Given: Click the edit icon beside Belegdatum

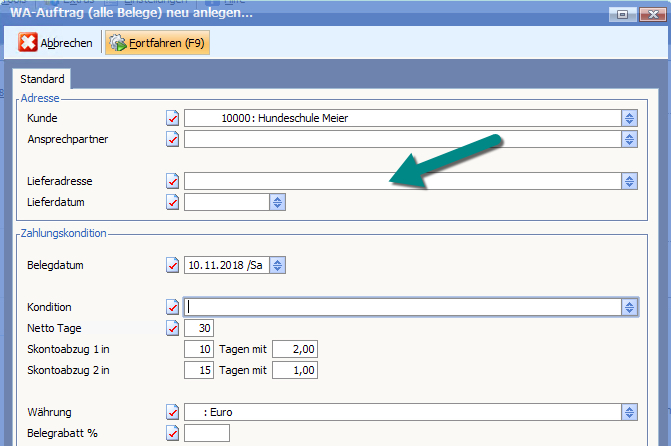Looking at the screenshot, I should pos(172,266).
